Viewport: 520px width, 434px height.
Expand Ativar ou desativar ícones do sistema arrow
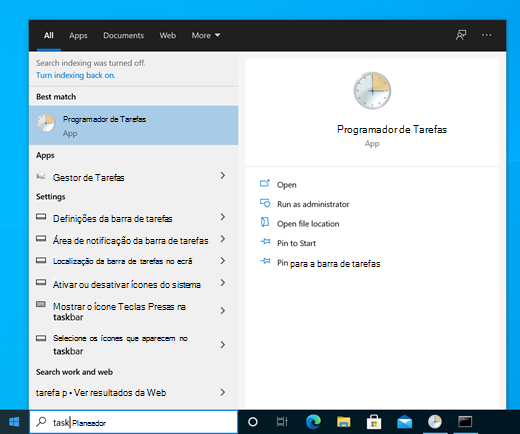click(223, 283)
